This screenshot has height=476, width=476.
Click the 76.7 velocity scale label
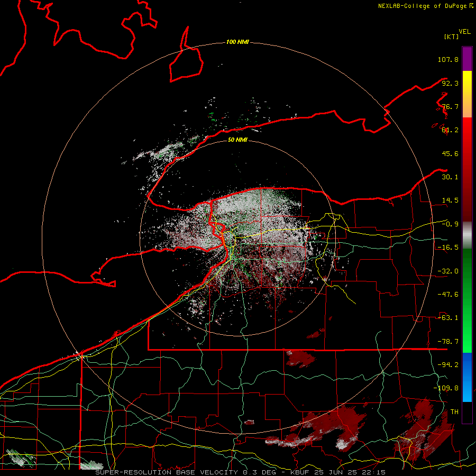tap(450, 106)
